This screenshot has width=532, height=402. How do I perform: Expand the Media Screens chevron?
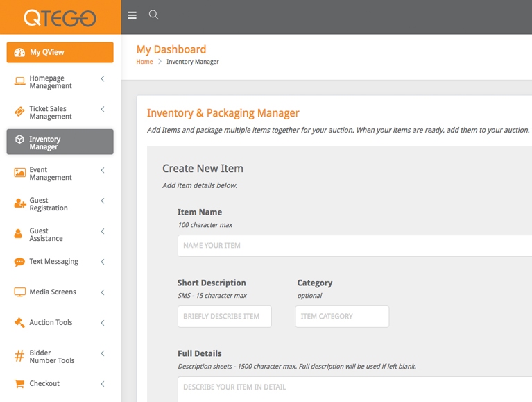(103, 292)
